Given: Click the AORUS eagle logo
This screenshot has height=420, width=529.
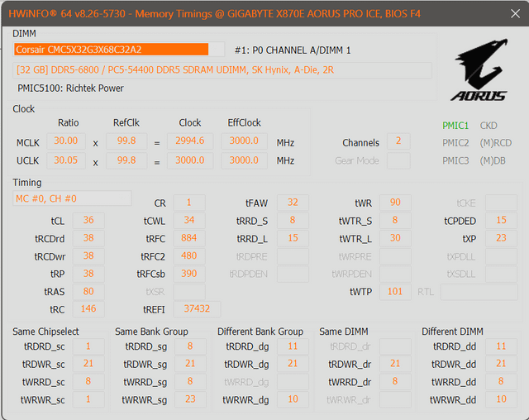Looking at the screenshot, I should point(479,69).
